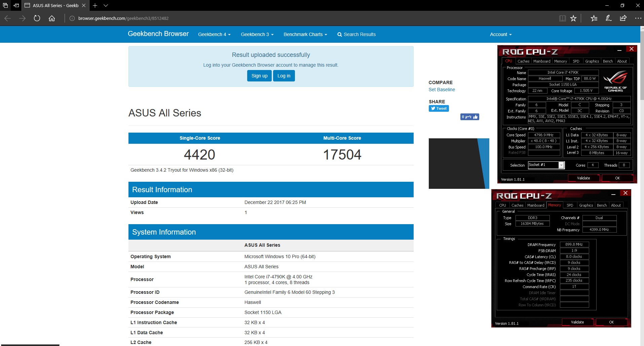Click DRAM Frequency 899.8 MHz value
644x346 pixels.
[574, 245]
